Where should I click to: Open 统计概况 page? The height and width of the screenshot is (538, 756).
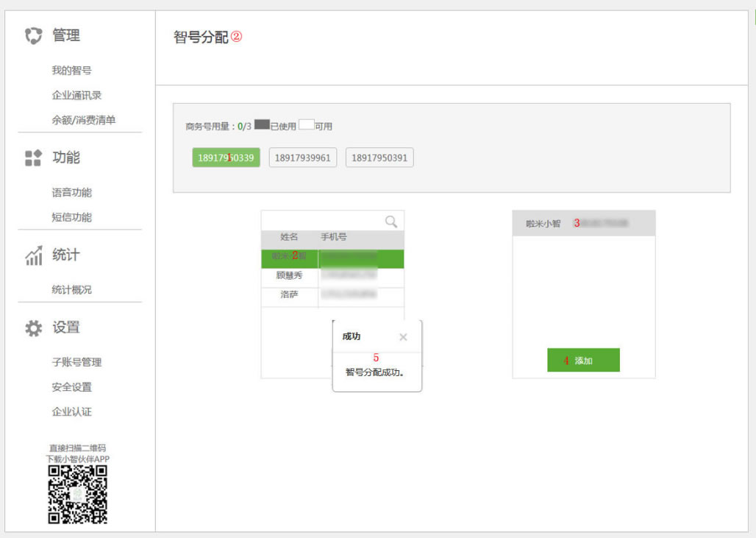pyautogui.click(x=71, y=290)
